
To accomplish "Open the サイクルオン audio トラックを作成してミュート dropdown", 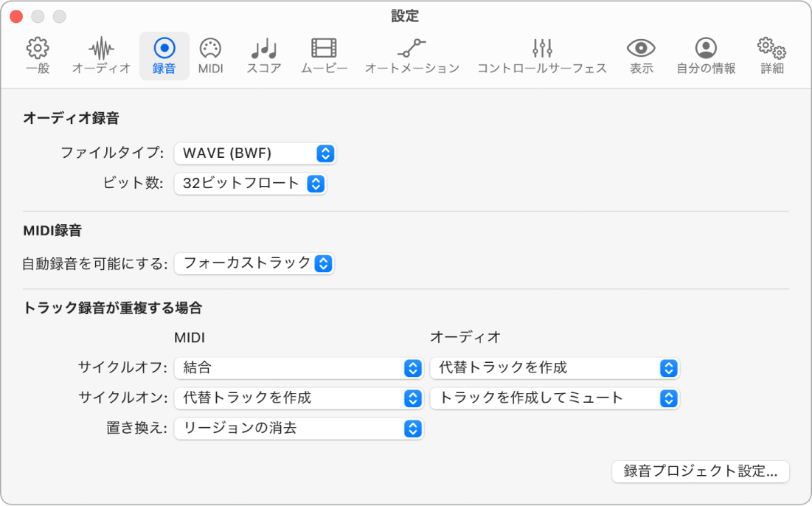I will click(555, 398).
